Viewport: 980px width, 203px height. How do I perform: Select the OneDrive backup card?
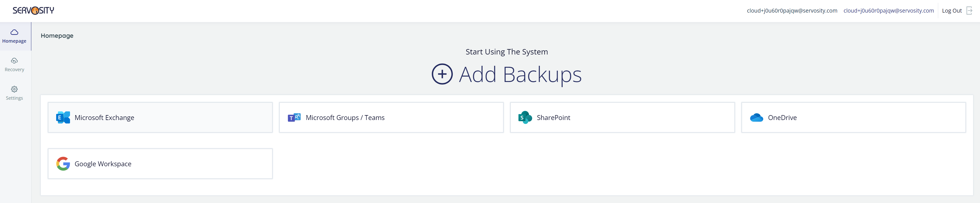coord(853,117)
